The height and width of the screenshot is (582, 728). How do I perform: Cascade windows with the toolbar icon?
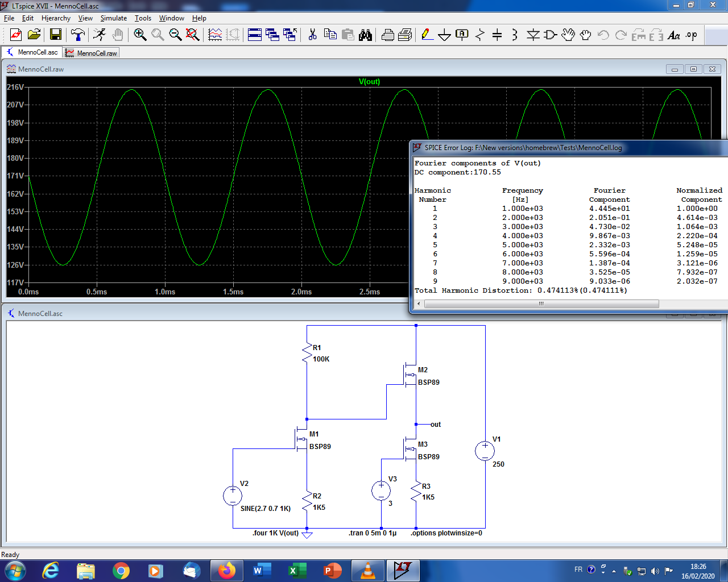pos(272,35)
